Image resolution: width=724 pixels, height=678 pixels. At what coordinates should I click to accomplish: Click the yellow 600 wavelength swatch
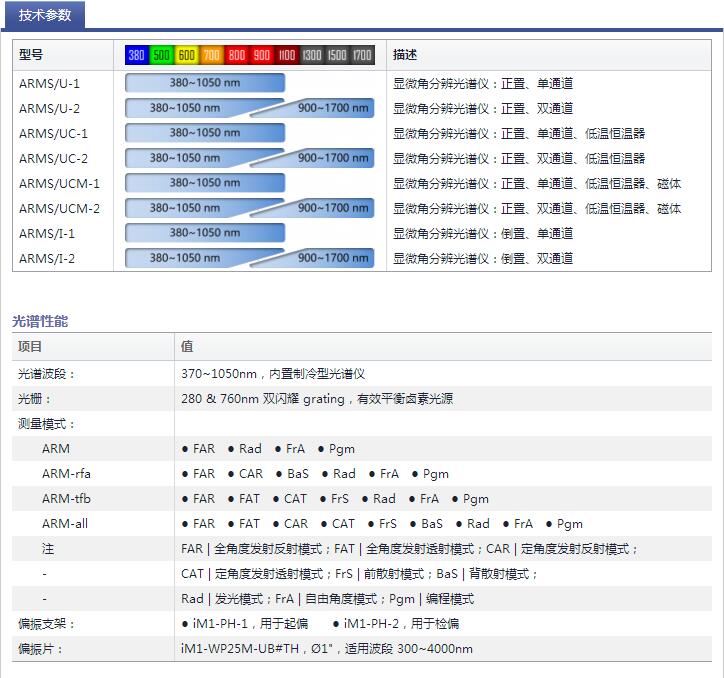pos(187,55)
